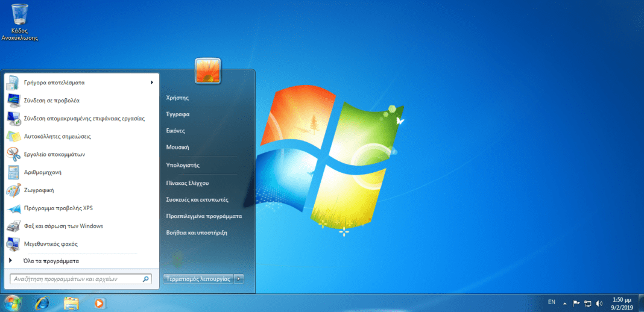The image size is (644, 312).
Task: Click the program search input field
Action: click(x=81, y=279)
